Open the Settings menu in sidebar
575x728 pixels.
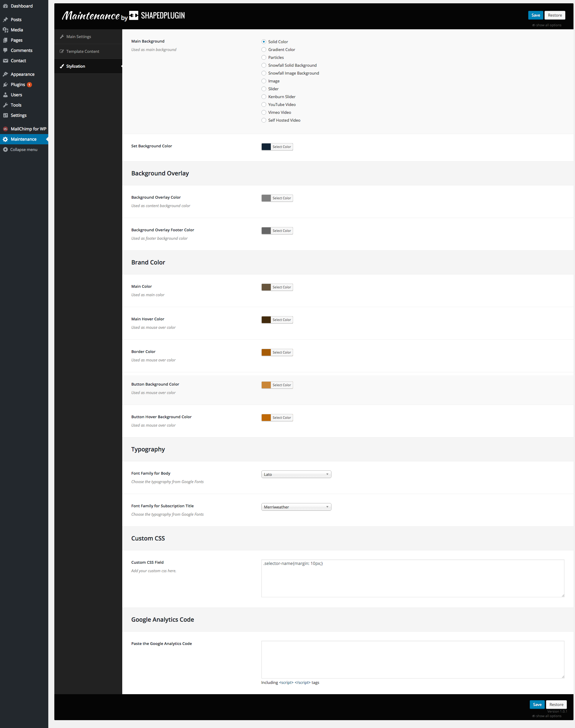[x=24, y=115]
